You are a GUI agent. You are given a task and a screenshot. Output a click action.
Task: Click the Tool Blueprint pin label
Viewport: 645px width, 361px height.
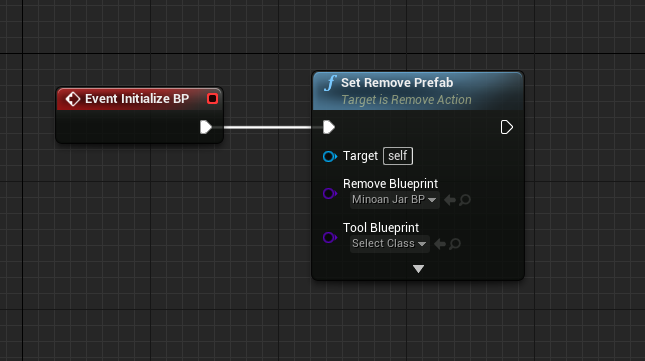coord(381,227)
